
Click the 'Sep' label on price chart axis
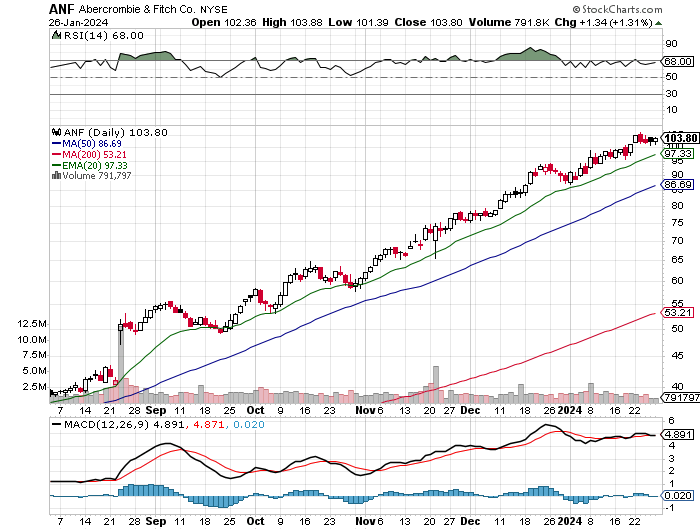click(155, 410)
